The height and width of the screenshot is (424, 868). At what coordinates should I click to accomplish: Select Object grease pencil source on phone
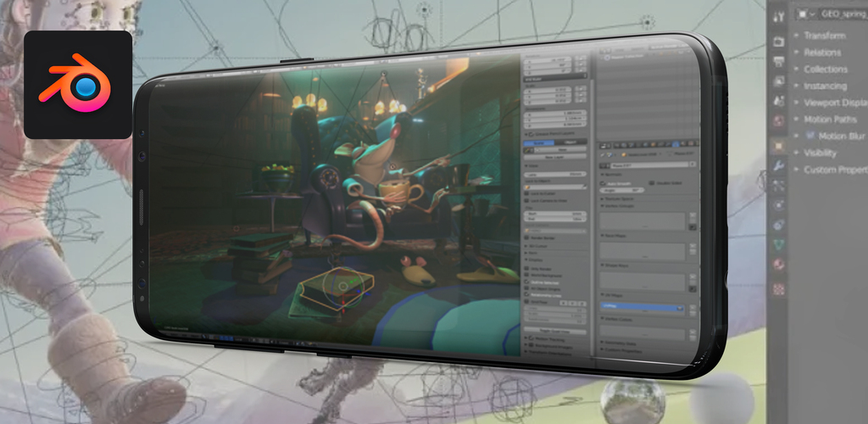point(570,142)
